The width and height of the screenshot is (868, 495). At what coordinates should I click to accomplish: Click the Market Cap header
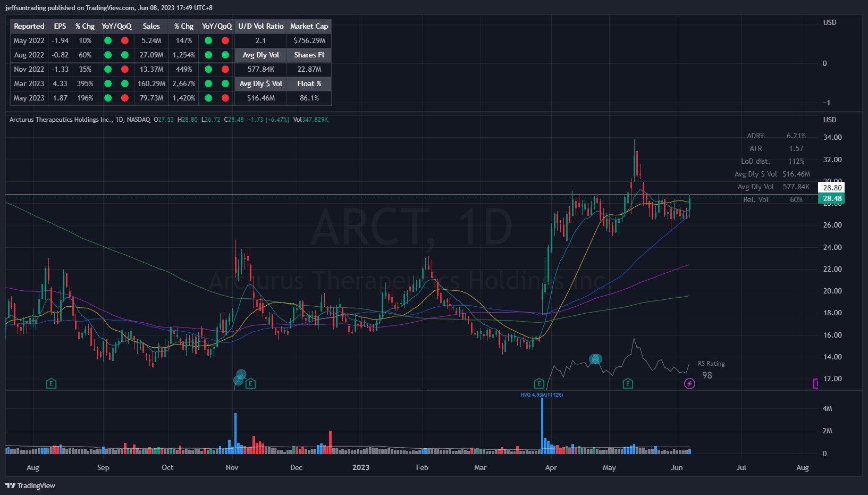(x=309, y=26)
